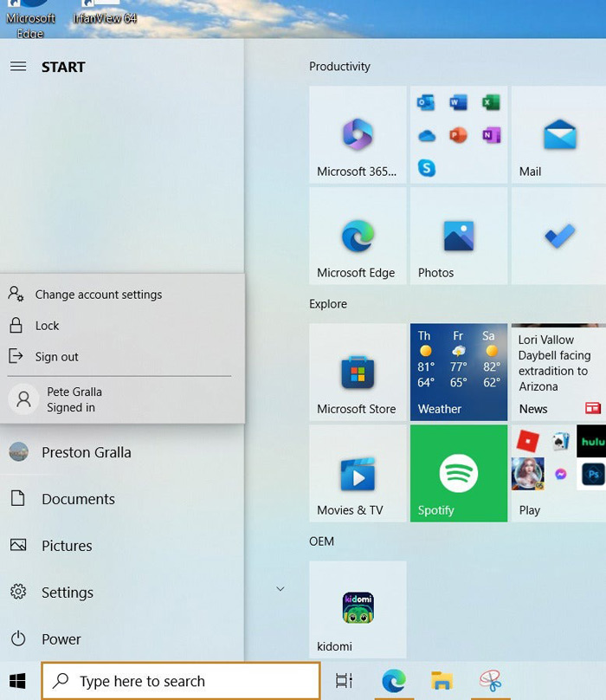Open the News tile about Lori Vallow Daybell
Screen dimensions: 606x700
(x=558, y=373)
